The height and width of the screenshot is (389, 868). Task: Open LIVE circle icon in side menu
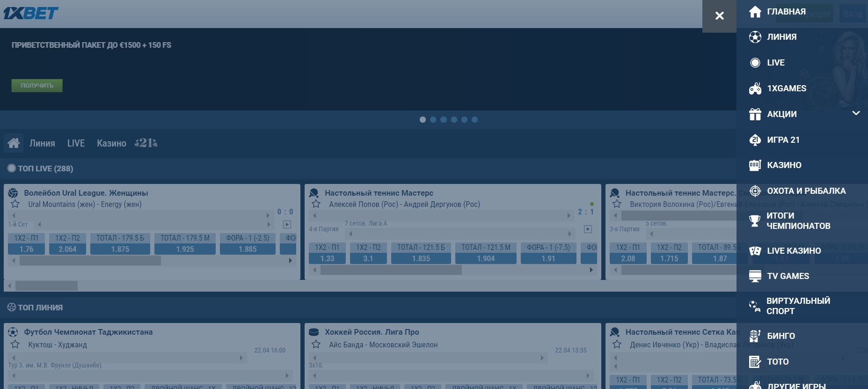coord(755,63)
